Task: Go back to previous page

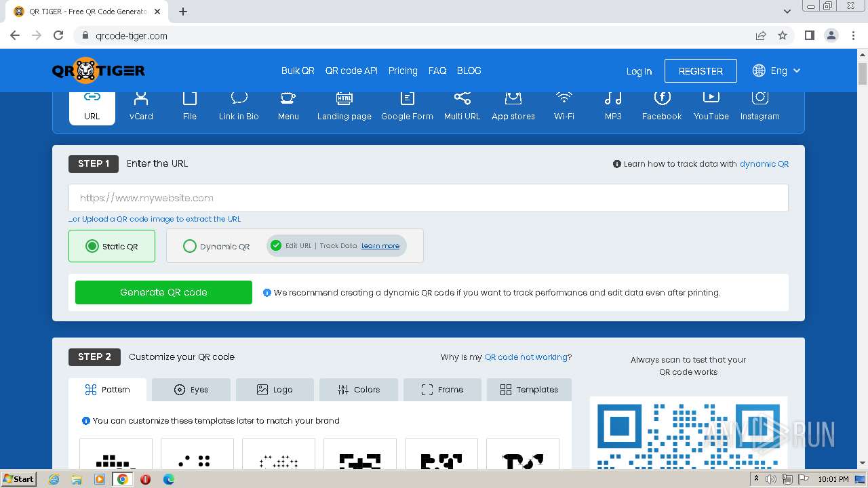Action: (15, 35)
